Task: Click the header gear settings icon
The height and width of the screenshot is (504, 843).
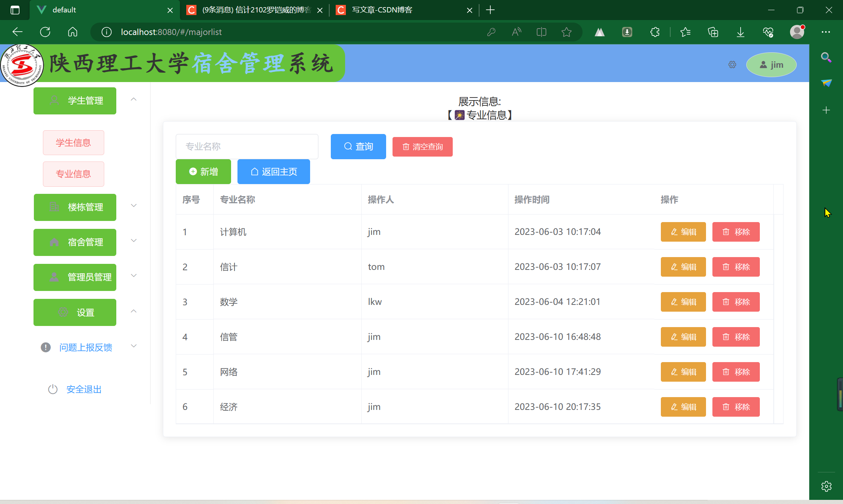Action: click(732, 65)
